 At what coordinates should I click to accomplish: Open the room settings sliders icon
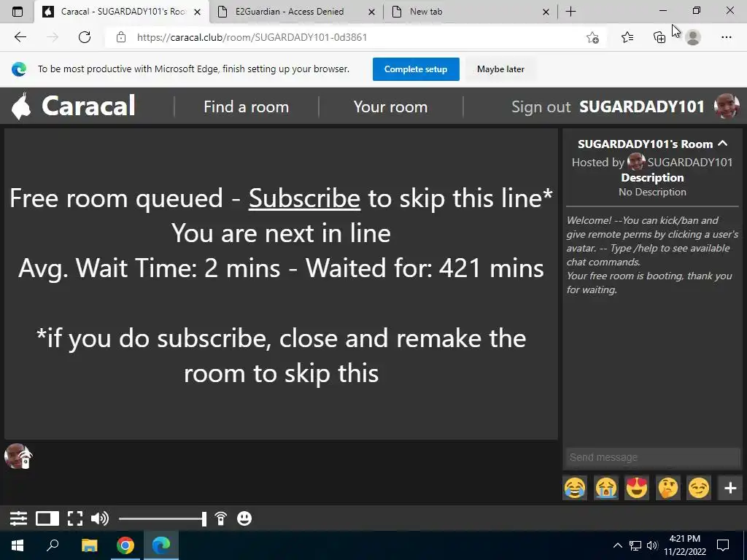(18, 518)
